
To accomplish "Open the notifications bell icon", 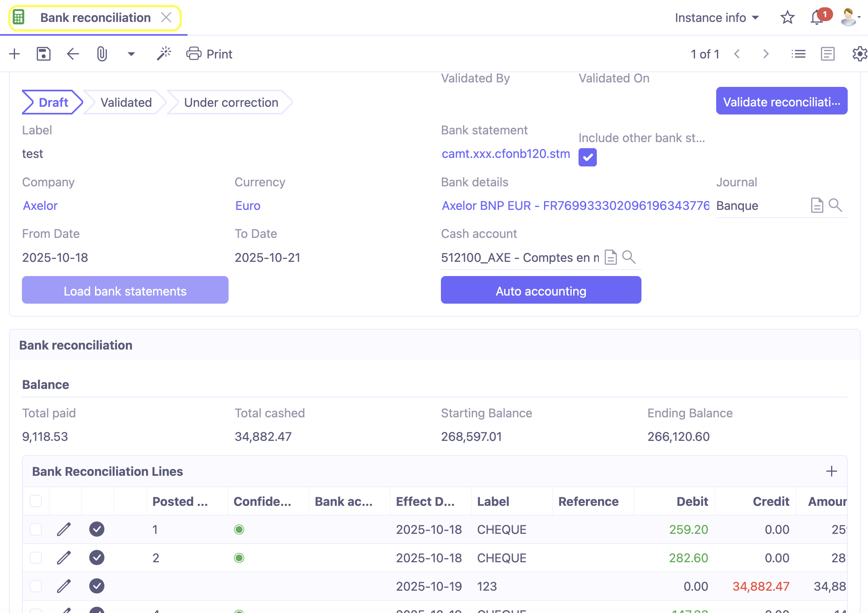I will [x=816, y=18].
